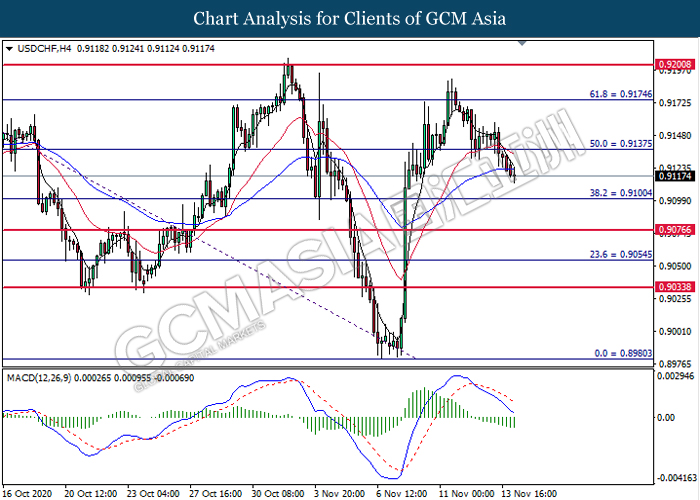700x500 pixels.
Task: Click the MACD scale value 0.002946
Action: (676, 376)
